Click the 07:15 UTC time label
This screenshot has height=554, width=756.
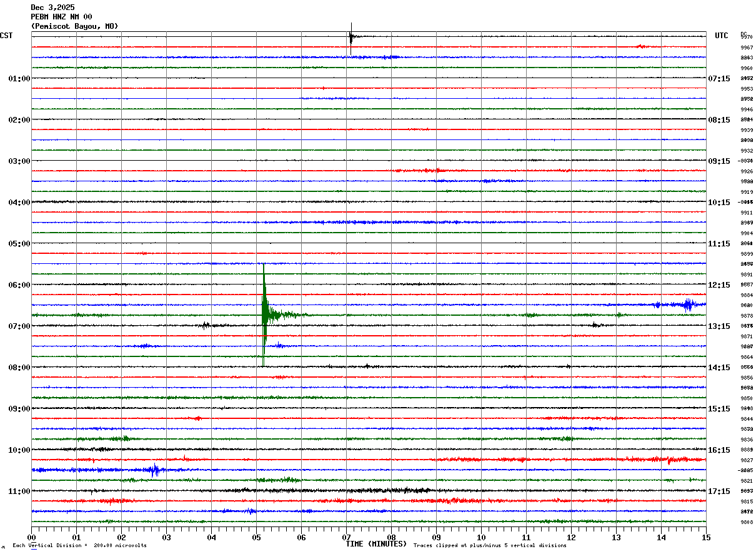point(719,79)
